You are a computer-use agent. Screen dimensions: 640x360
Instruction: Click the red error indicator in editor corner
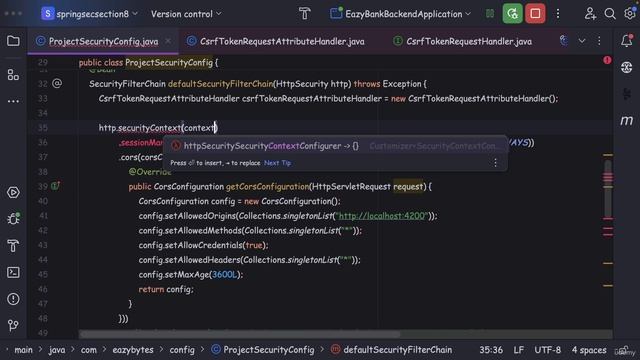point(607,60)
